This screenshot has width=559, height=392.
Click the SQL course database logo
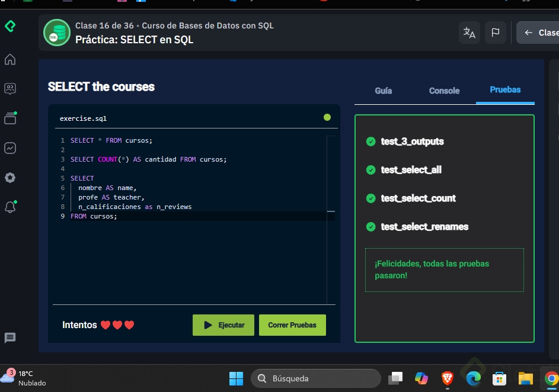point(57,33)
